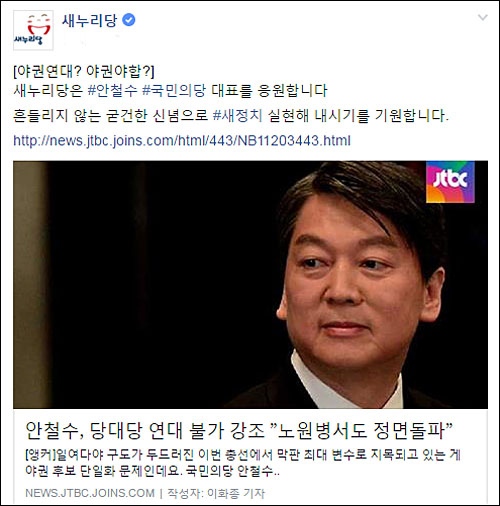Open the 새누리당 page profile picture

click(33, 30)
